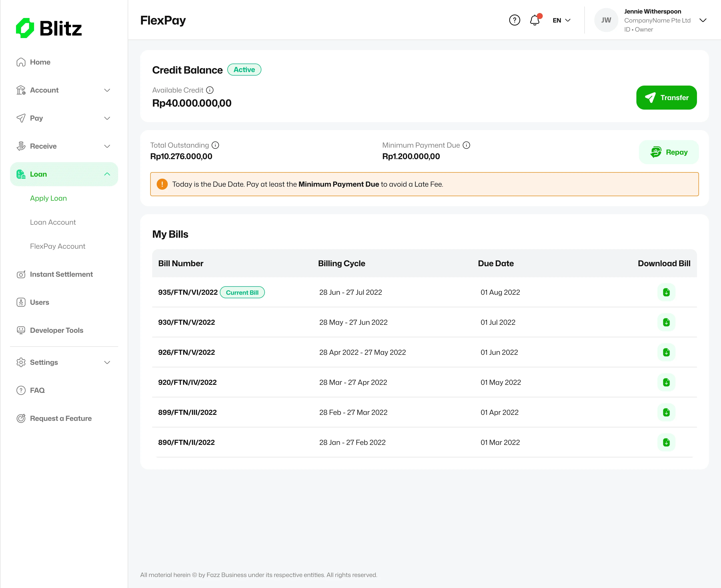Open the help question mark icon in header

coord(514,20)
